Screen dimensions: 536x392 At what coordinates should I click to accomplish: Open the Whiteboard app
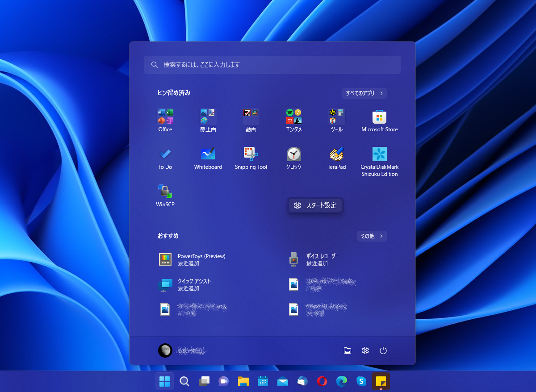pyautogui.click(x=208, y=158)
